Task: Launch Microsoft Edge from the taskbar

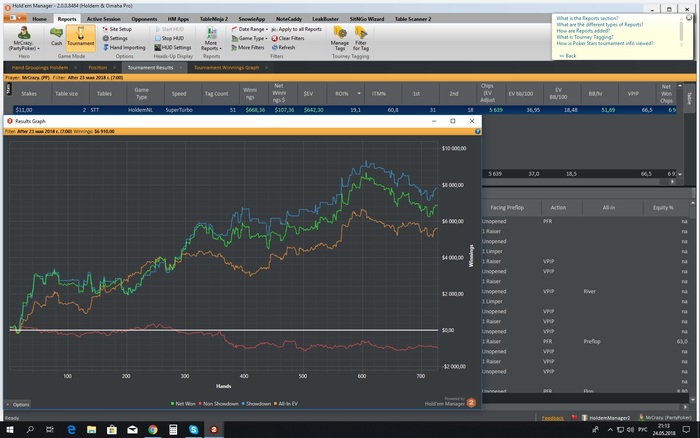Action: coord(71,430)
